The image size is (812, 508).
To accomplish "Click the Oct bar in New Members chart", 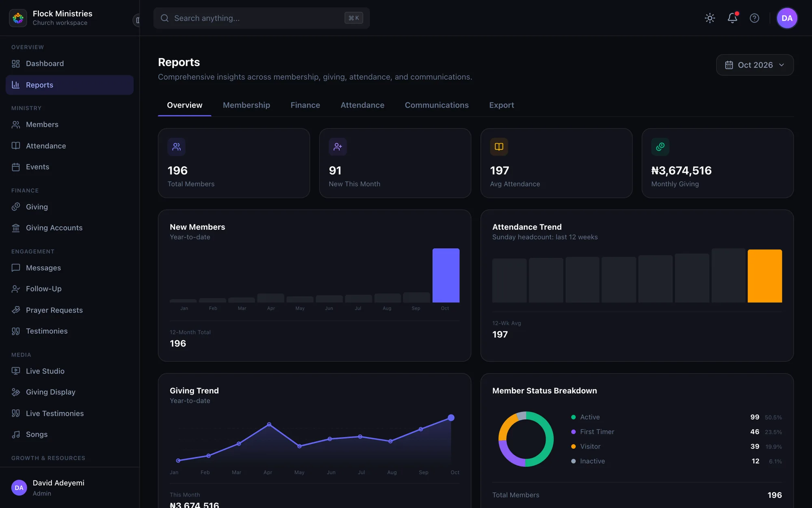I will (x=446, y=276).
